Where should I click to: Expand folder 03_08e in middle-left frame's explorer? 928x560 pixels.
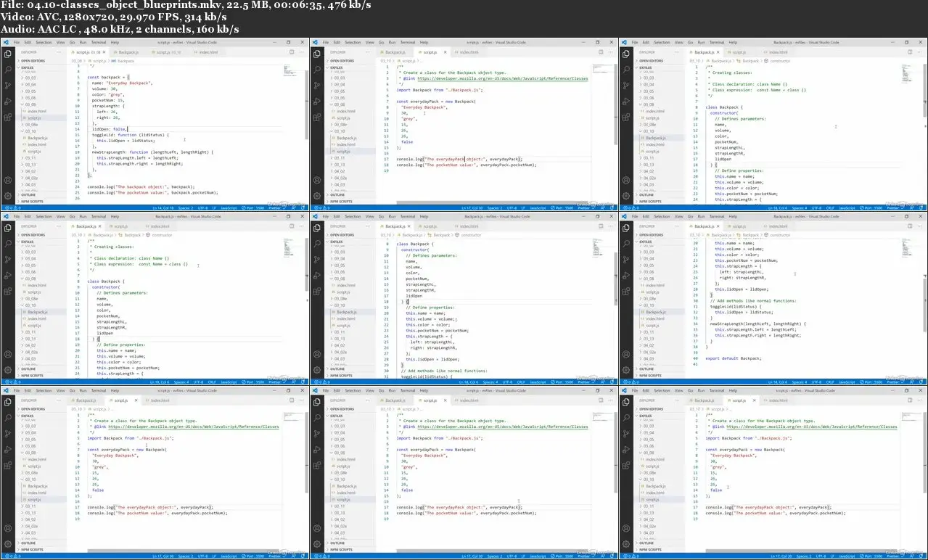tap(31, 299)
